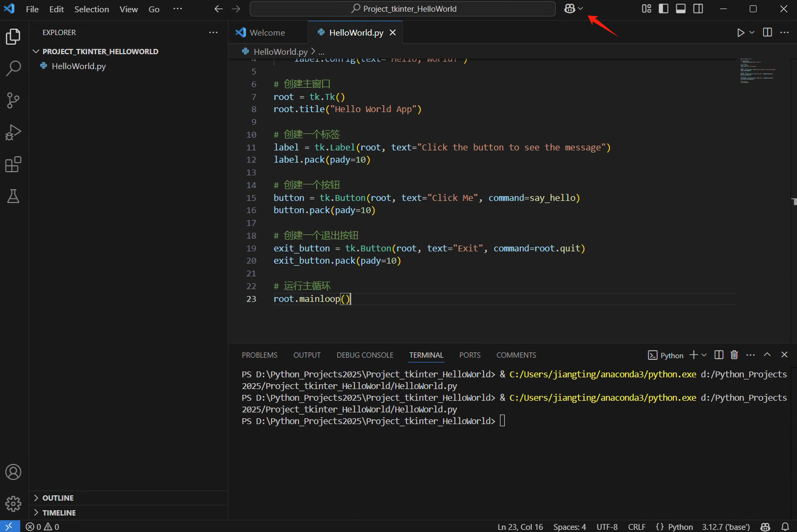Open the Source Control view
797x532 pixels.
coord(13,100)
